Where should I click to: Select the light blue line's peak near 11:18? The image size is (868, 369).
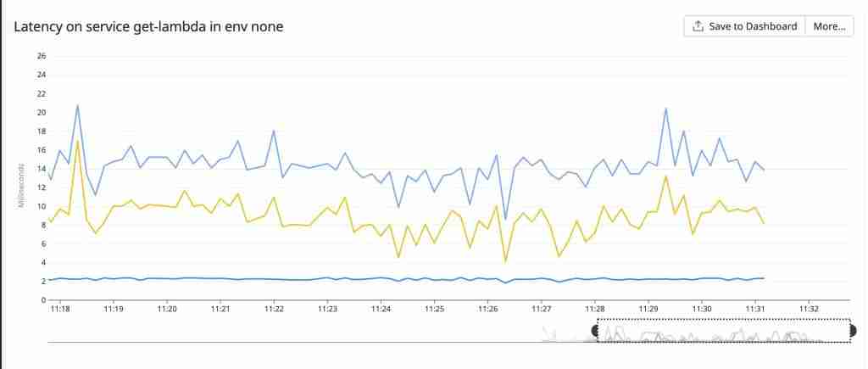[x=77, y=105]
